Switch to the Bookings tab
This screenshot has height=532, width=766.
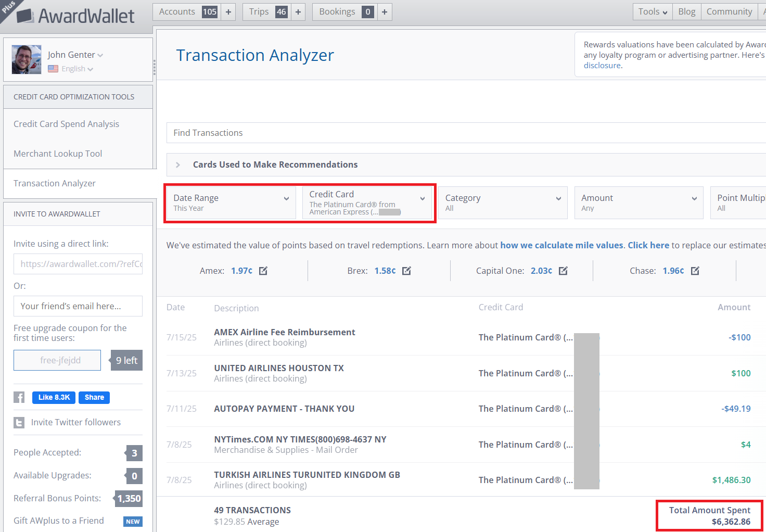pos(337,11)
